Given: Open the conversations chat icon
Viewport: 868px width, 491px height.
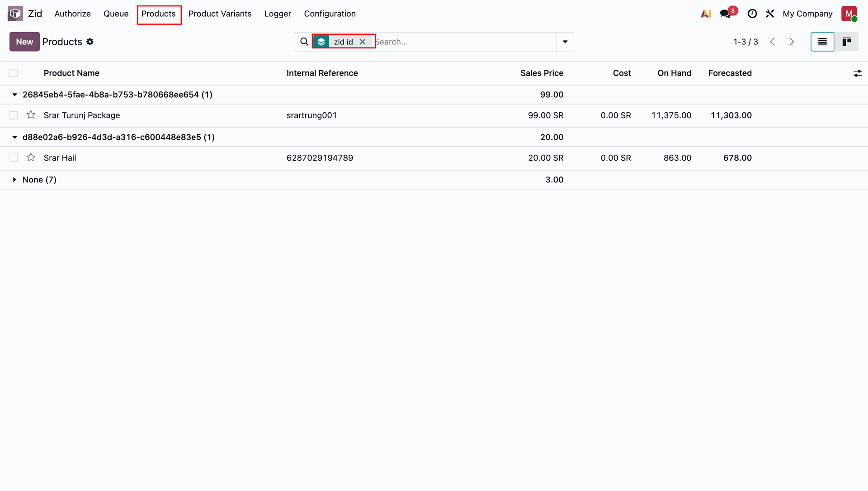Looking at the screenshot, I should coord(726,14).
